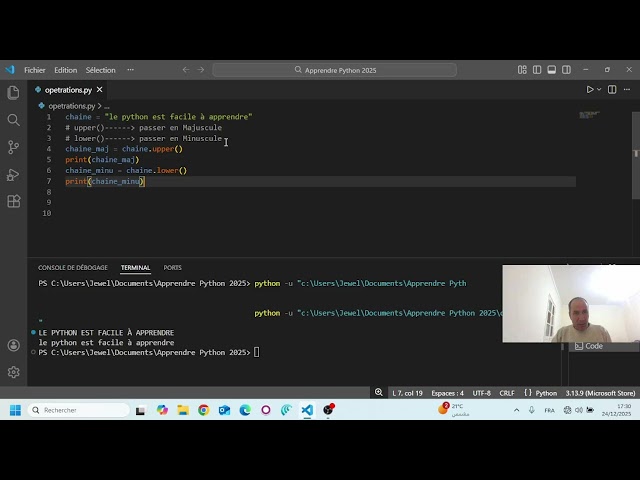Switch FRA keyboard language indicator
The height and width of the screenshot is (480, 640).
point(549,410)
